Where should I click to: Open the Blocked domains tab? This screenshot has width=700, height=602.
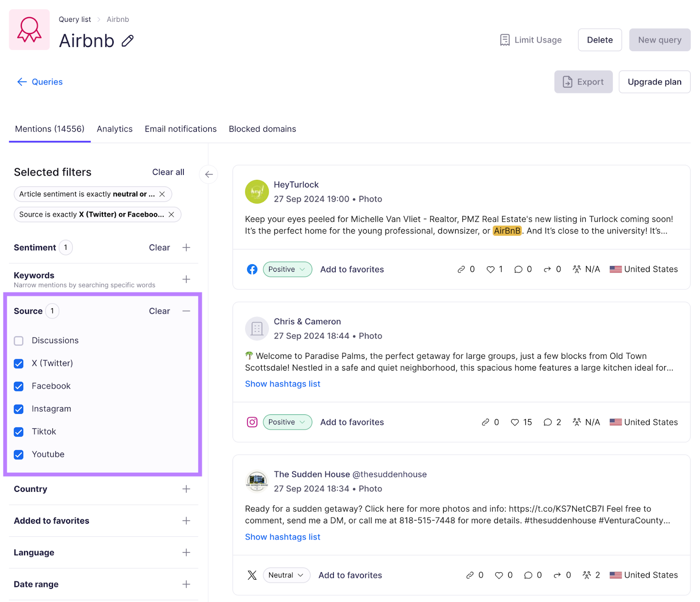262,129
